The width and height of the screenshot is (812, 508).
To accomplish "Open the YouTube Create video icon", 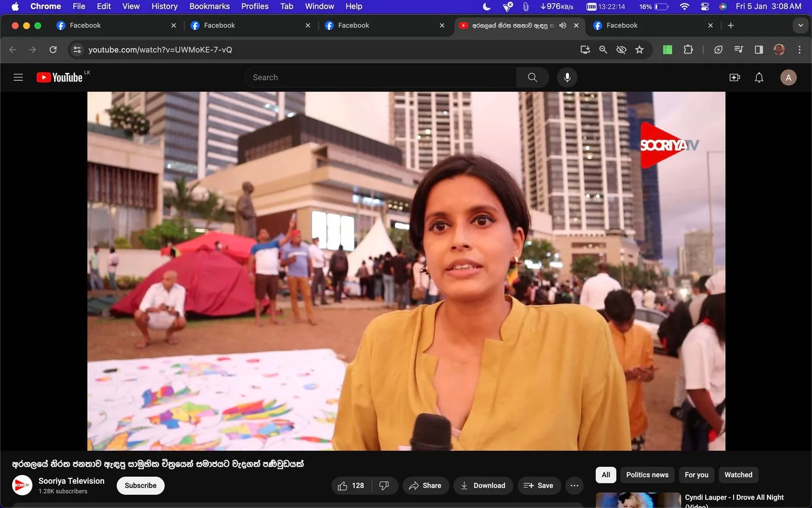I will click(735, 77).
